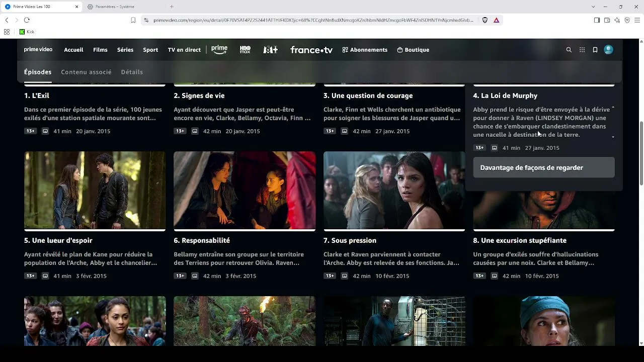Open episode 8. Une excursion stupéfiante title
The height and width of the screenshot is (362, 644).
(x=520, y=240)
